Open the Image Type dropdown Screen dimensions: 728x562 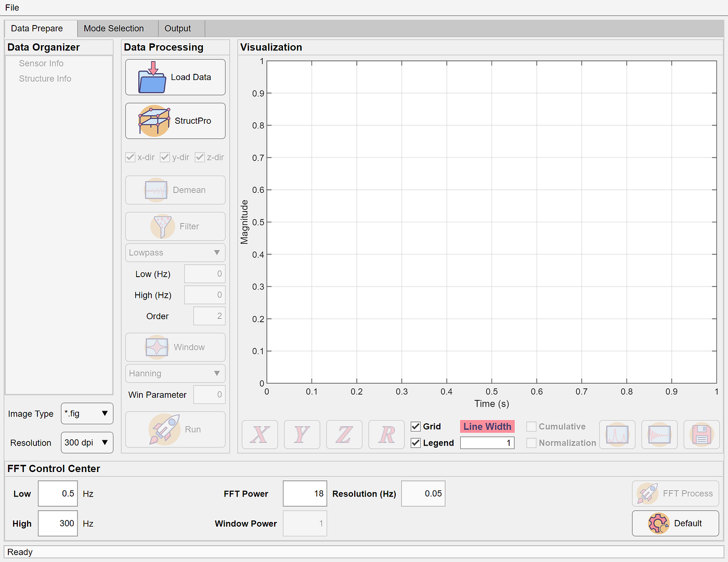[87, 413]
